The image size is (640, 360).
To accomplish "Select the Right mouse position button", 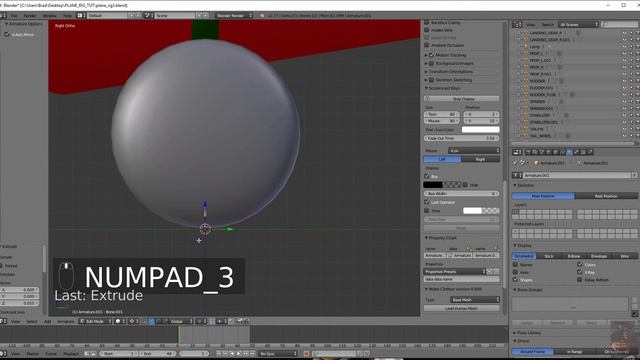I will point(480,159).
